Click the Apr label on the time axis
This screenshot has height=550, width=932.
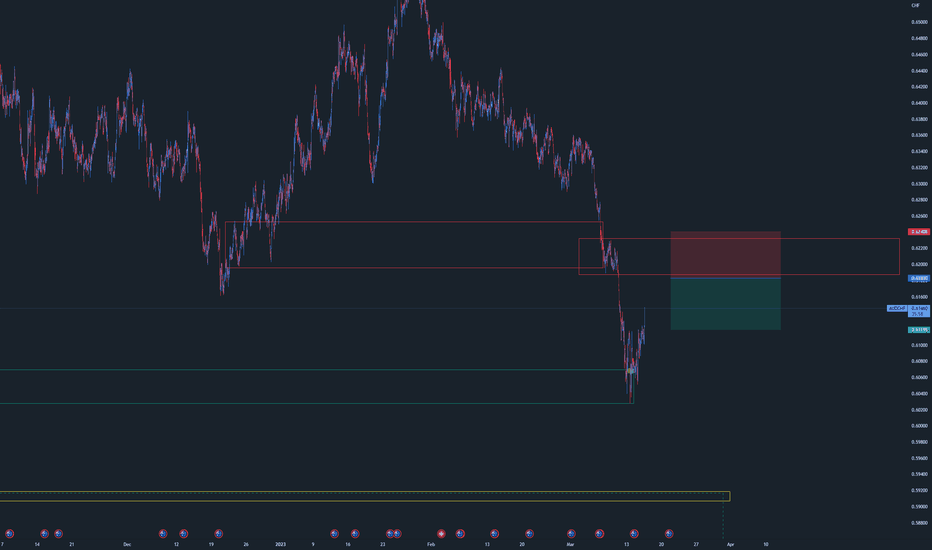[x=731, y=544]
